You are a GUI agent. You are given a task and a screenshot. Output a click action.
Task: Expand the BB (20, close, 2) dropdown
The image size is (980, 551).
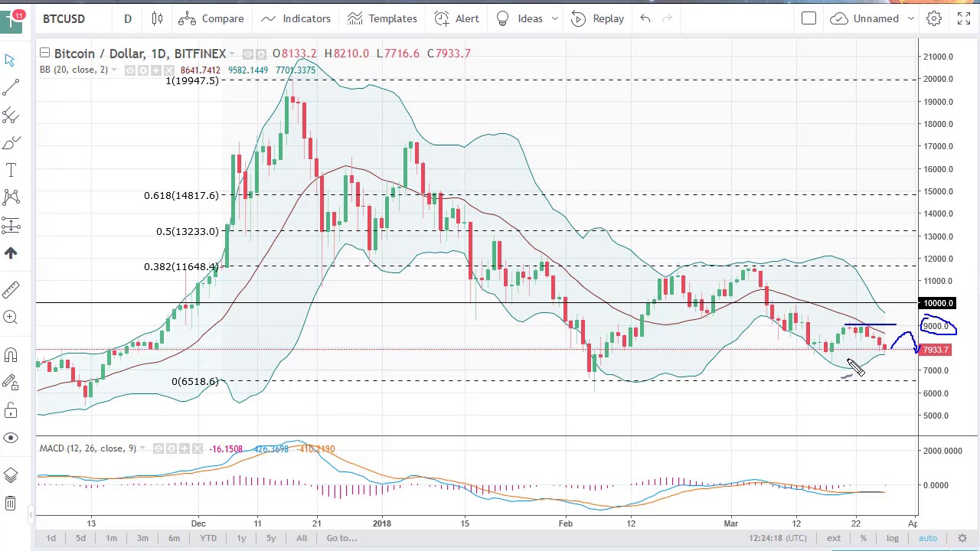tap(114, 70)
